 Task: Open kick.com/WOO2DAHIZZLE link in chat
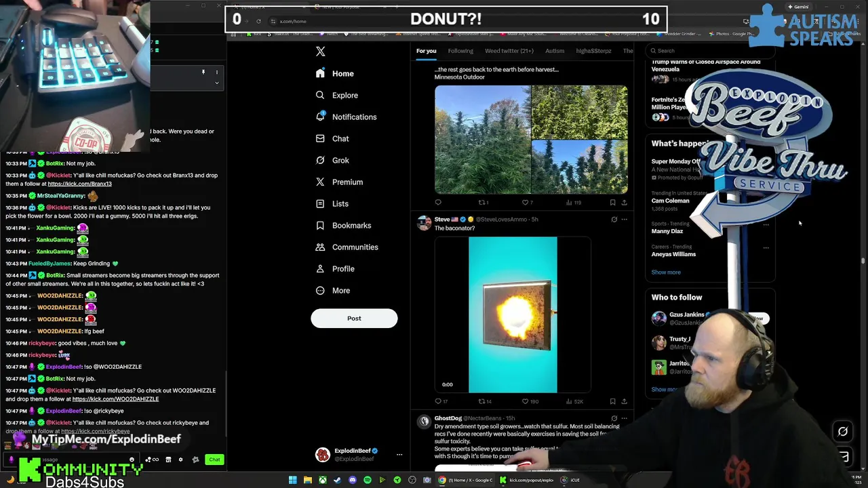click(115, 399)
